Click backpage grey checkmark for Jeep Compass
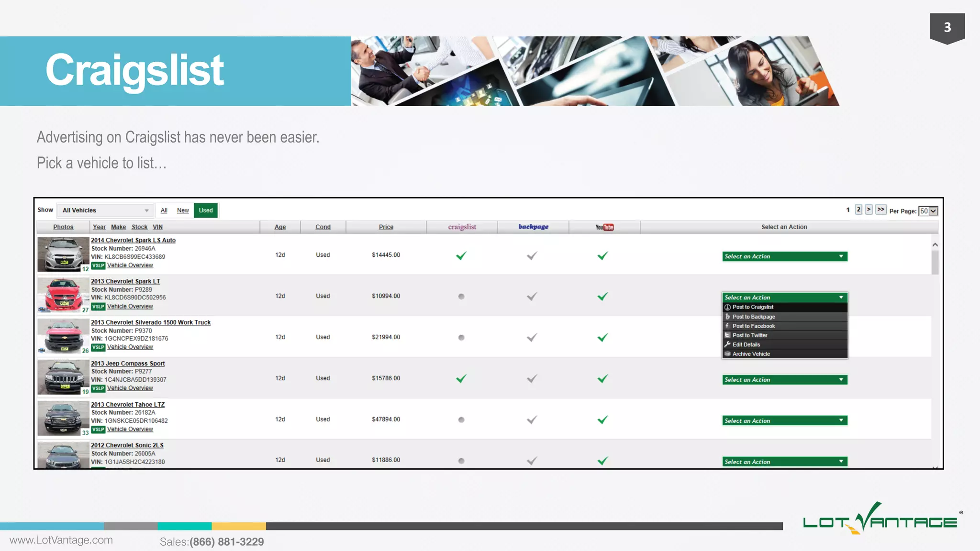 (x=532, y=379)
